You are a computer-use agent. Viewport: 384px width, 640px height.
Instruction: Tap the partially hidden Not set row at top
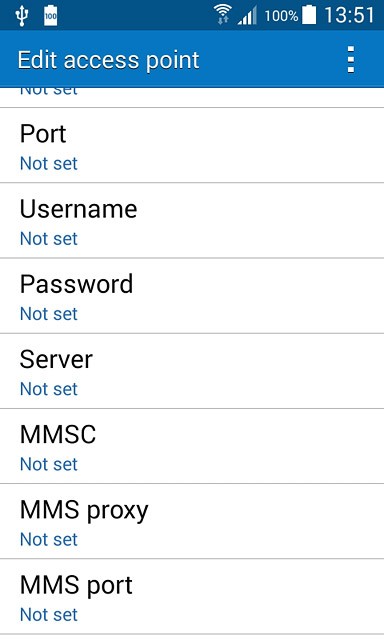(x=192, y=97)
